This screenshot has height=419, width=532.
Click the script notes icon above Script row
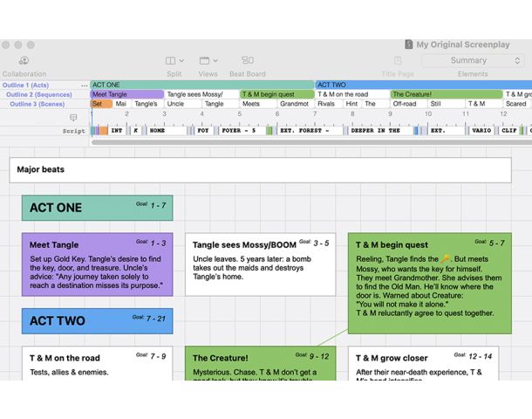(73, 117)
